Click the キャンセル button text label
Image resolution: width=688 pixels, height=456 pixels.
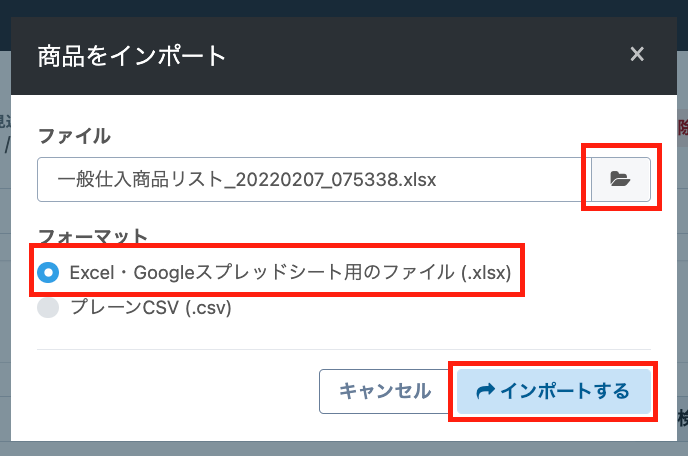(385, 391)
